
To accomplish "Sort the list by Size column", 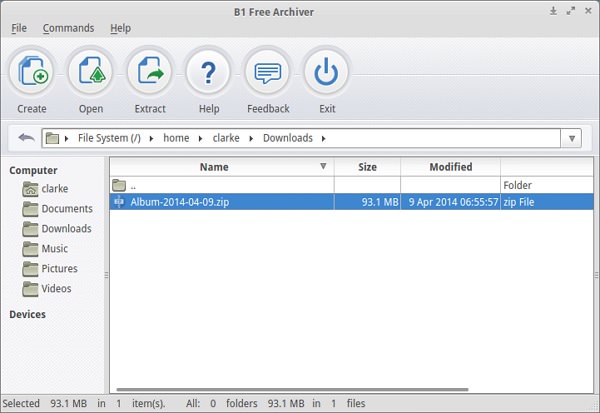I will (x=367, y=167).
